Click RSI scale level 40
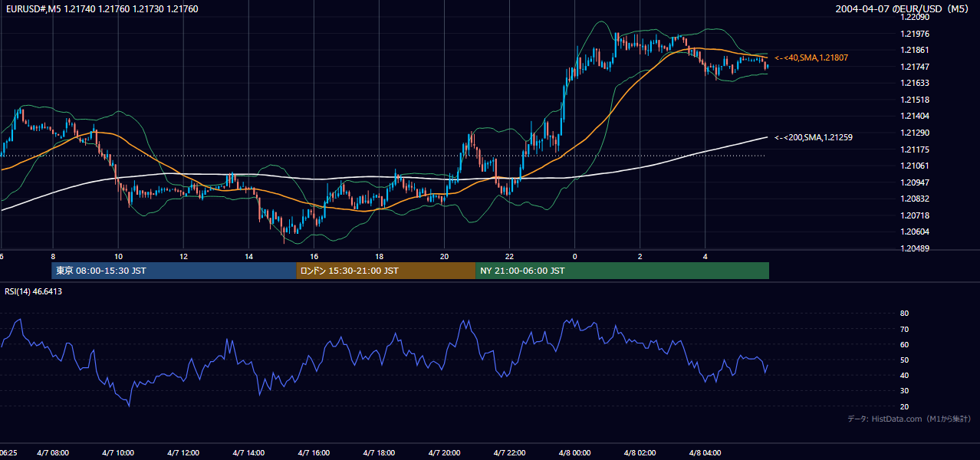This screenshot has width=980, height=460. click(x=904, y=375)
